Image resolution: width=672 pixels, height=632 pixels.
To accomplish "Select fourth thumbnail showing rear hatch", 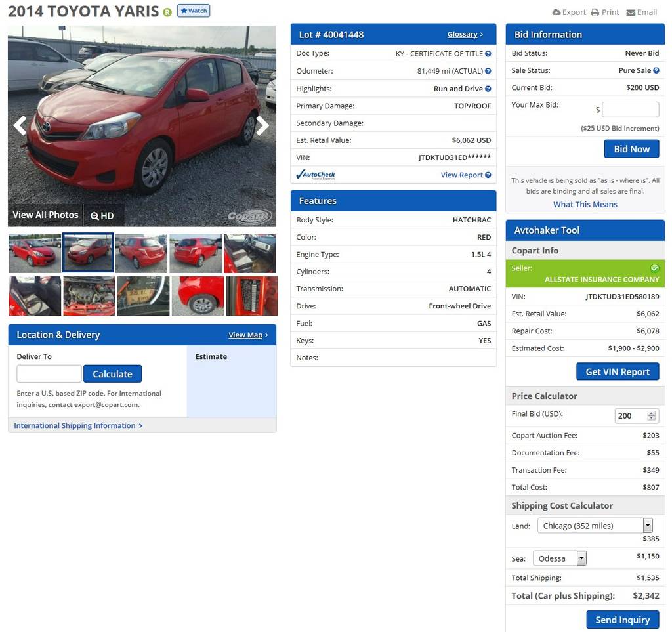I will coord(196,253).
